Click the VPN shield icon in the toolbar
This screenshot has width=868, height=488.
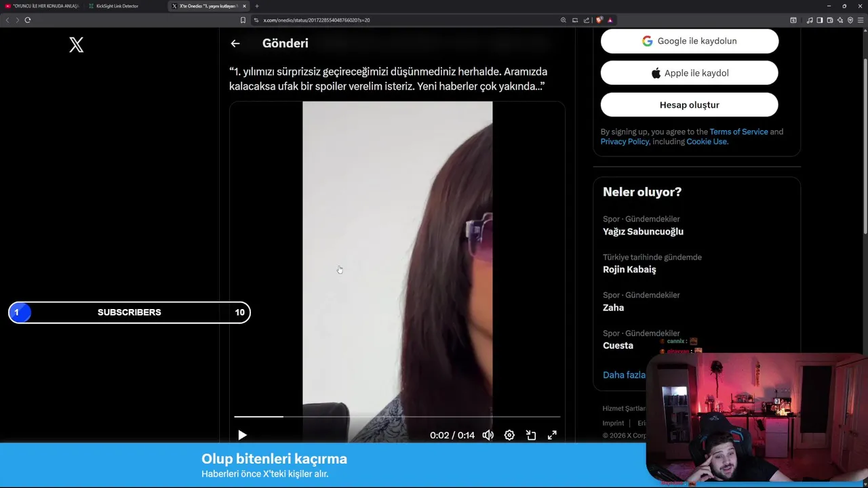[x=850, y=20]
